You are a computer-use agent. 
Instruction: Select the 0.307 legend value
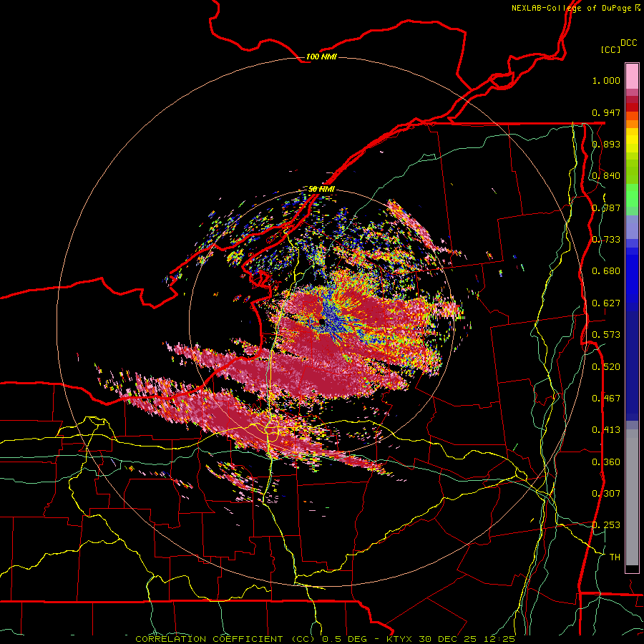click(606, 494)
